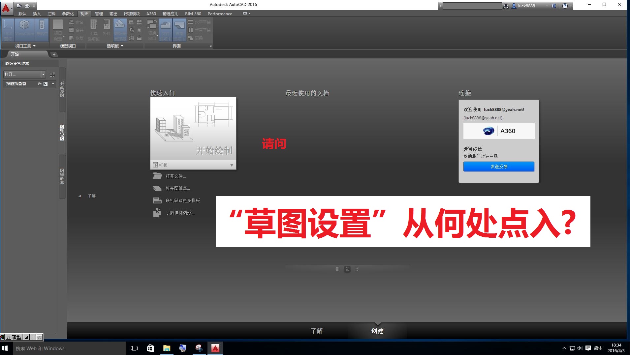Click the Open file icon in the quick access toolbar
Viewport: 630px width, 364px height.
[x=19, y=6]
